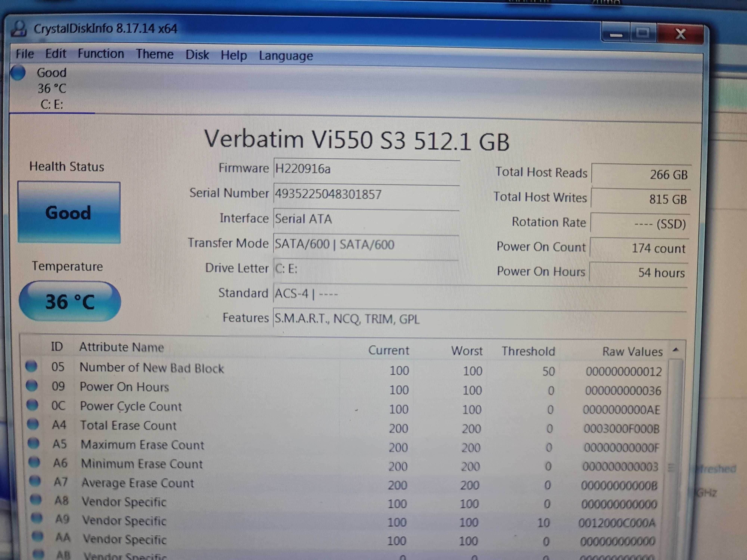Click the Verbatim Vi550 S3 512.1 GB title
Screen dimensions: 747x560
(x=357, y=140)
